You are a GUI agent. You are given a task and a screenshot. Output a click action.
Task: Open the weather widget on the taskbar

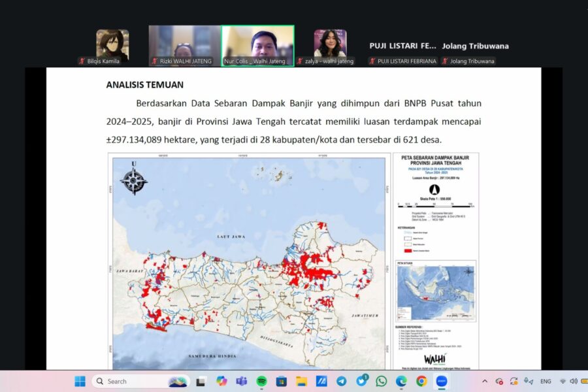point(178,381)
